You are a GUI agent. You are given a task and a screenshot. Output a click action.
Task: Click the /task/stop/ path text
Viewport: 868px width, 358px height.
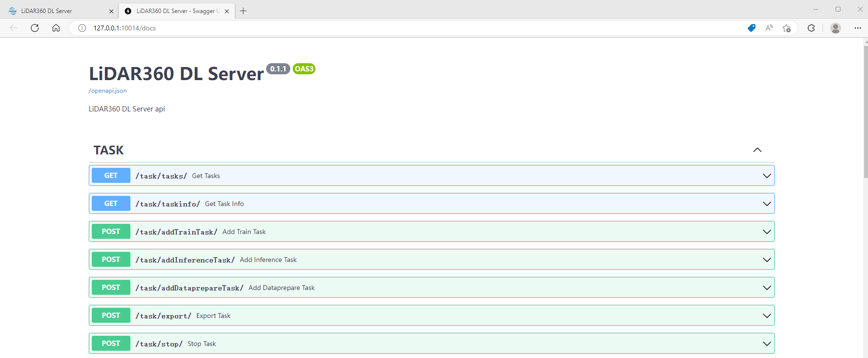[x=159, y=344]
